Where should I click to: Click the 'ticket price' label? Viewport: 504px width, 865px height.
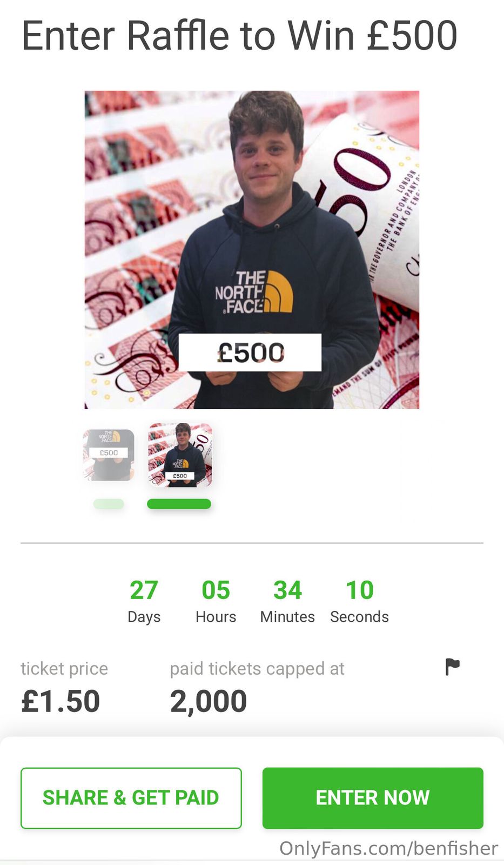(x=64, y=669)
